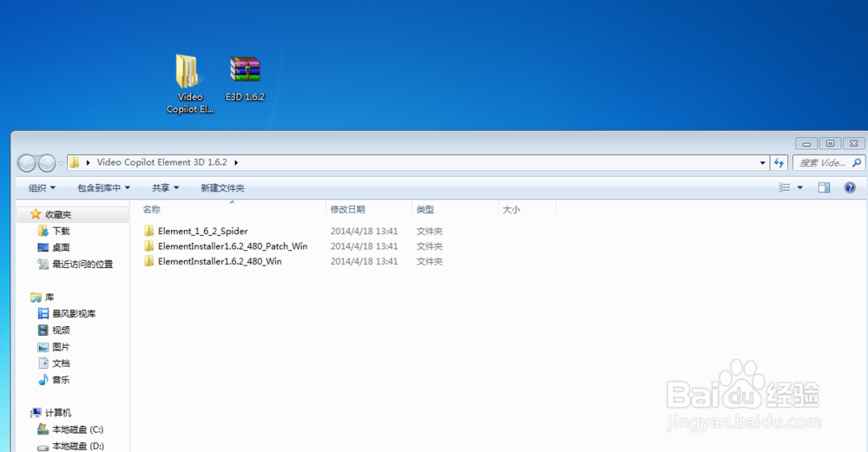Expand arrow after Video Copilot Element 3D breadcrumb
868x452 pixels.
tap(236, 162)
